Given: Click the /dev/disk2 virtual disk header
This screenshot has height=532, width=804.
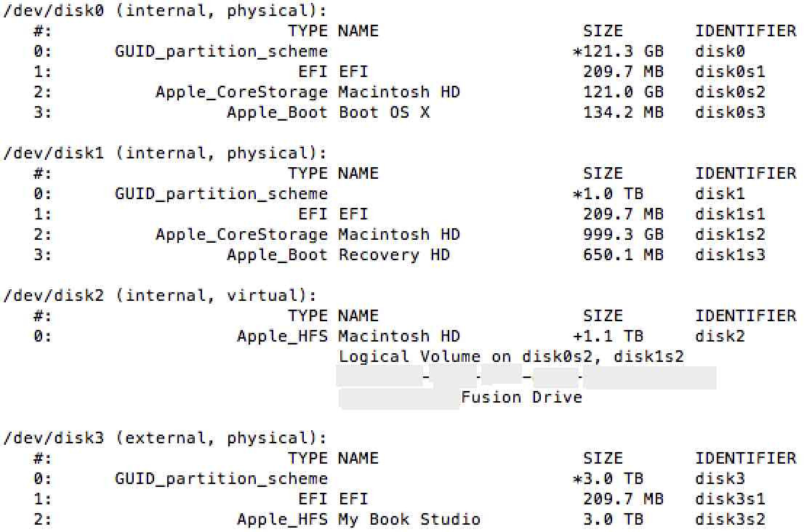Looking at the screenshot, I should (x=160, y=296).
